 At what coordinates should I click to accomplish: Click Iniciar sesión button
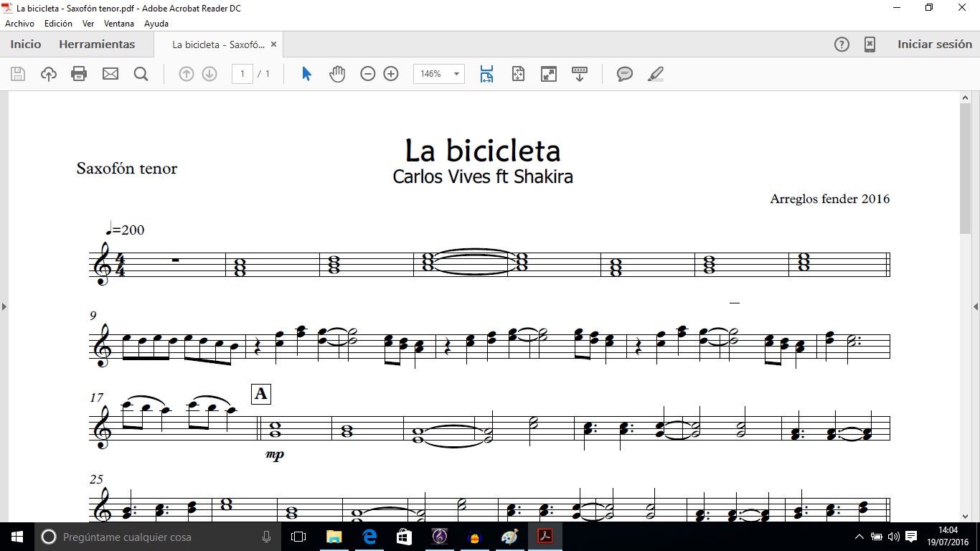pyautogui.click(x=935, y=44)
